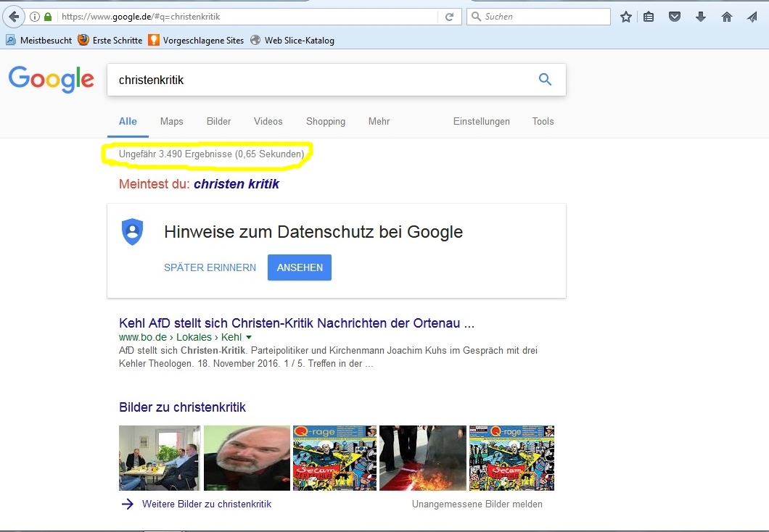
Task: Switch to the Videos tab
Action: pyautogui.click(x=268, y=122)
